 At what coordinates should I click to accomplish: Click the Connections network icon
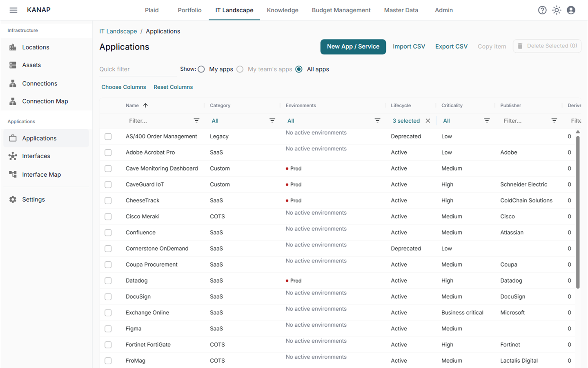click(13, 83)
